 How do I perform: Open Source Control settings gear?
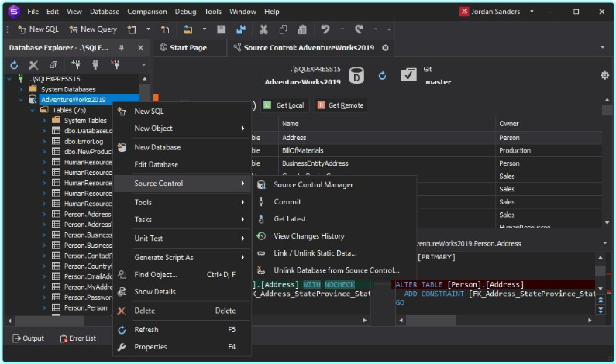click(x=604, y=75)
